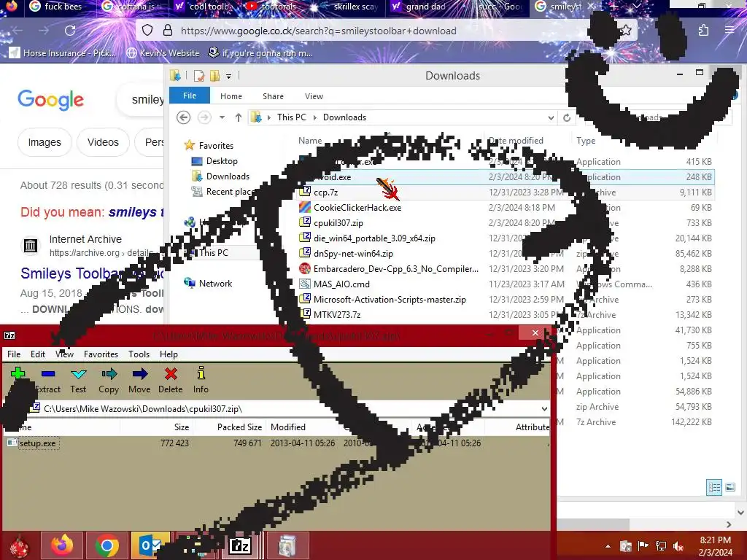Open Explorer's Share ribbon tab
747x560 pixels.
point(273,96)
